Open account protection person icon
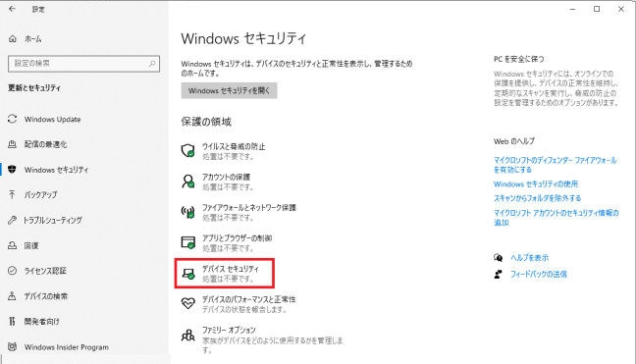Screen dimensions: 636x364 point(187,182)
